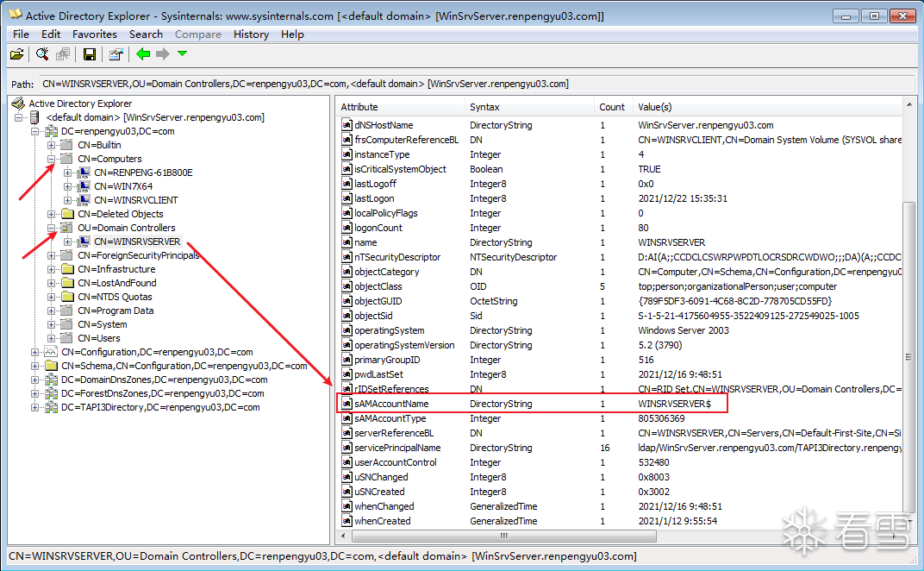Viewport: 924px width, 571px height.
Task: Select the servicePrincipalName attribute row
Action: (x=621, y=448)
